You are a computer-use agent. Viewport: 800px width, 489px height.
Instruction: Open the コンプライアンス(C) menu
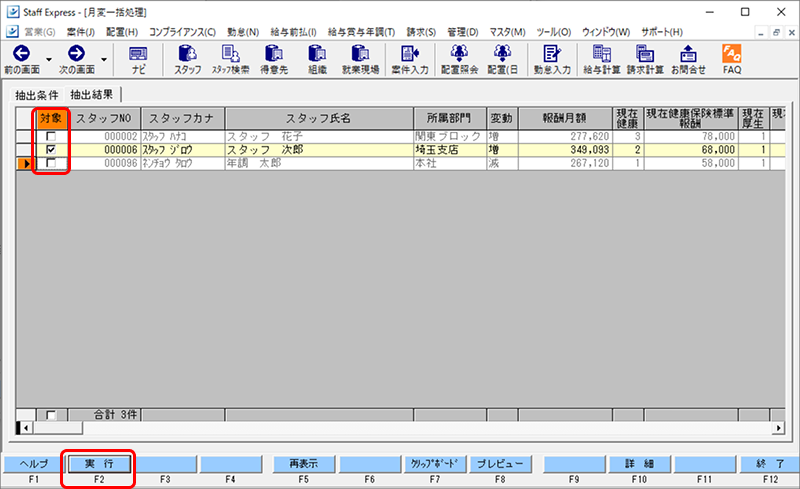(x=182, y=32)
